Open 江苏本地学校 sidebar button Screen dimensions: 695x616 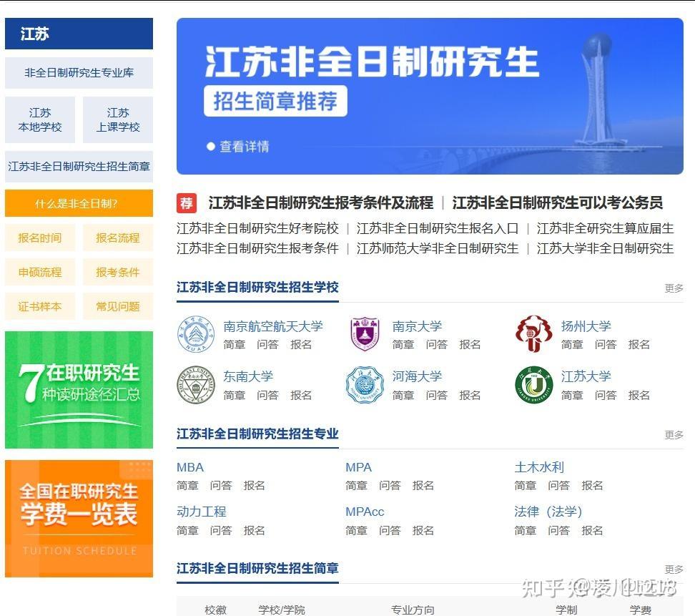point(40,119)
